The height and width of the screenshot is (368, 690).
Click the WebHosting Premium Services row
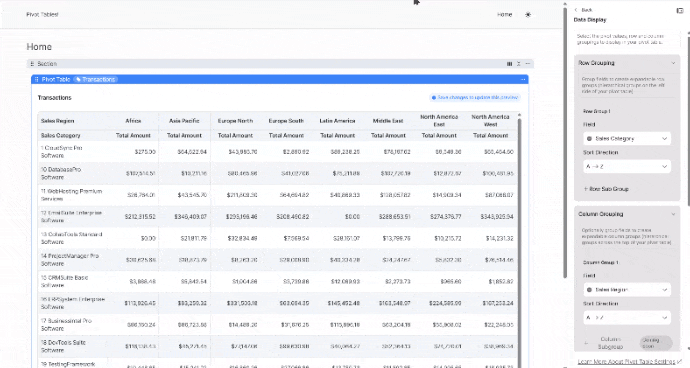(277, 195)
